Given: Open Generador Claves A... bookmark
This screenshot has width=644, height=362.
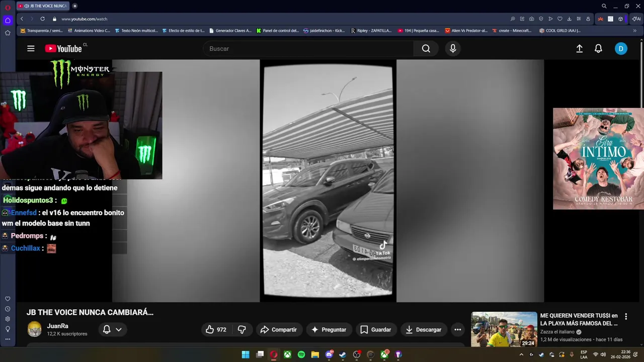Looking at the screenshot, I should pyautogui.click(x=230, y=31).
